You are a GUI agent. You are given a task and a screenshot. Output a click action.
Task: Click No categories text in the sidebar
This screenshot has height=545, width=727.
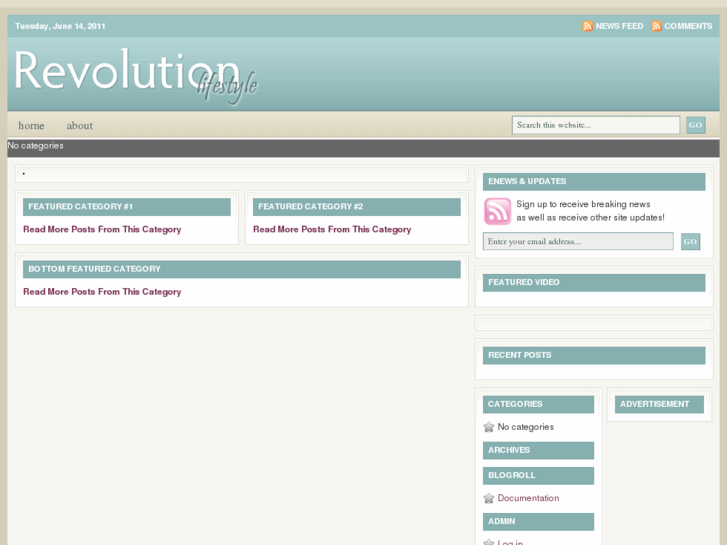(525, 427)
